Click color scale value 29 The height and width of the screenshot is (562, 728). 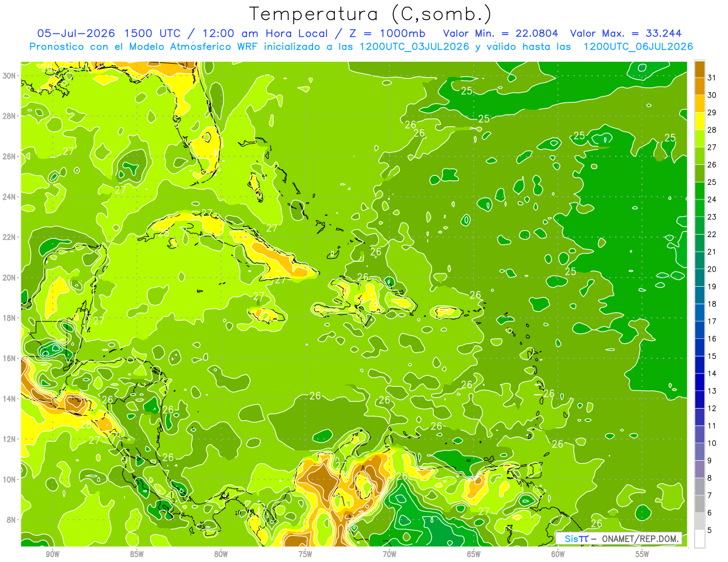(x=712, y=113)
